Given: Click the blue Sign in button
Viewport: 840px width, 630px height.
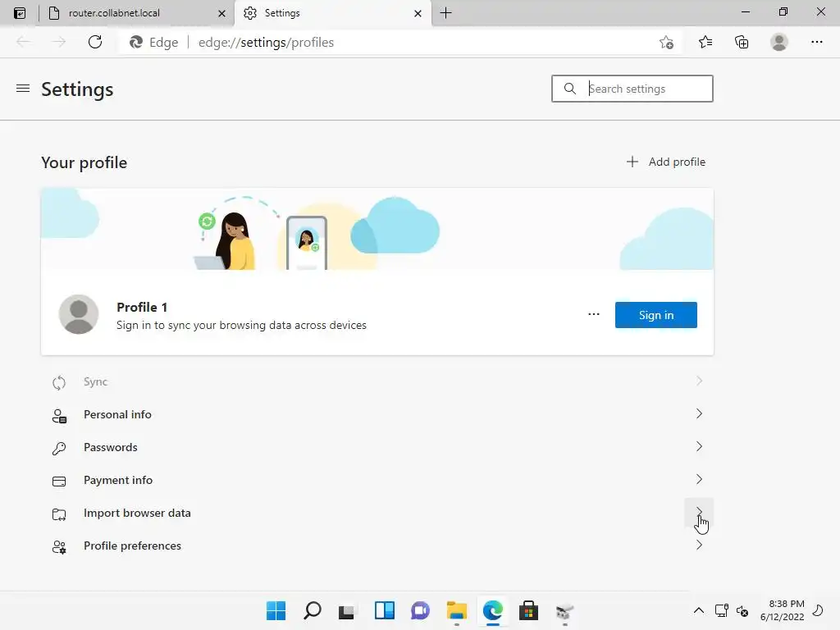Looking at the screenshot, I should (x=655, y=315).
